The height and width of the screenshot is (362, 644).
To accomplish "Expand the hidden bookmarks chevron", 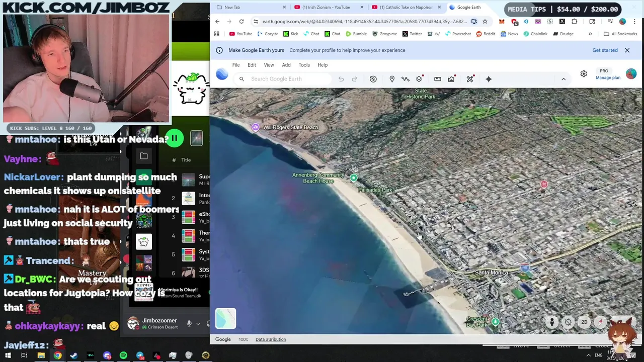I will pos(590,34).
